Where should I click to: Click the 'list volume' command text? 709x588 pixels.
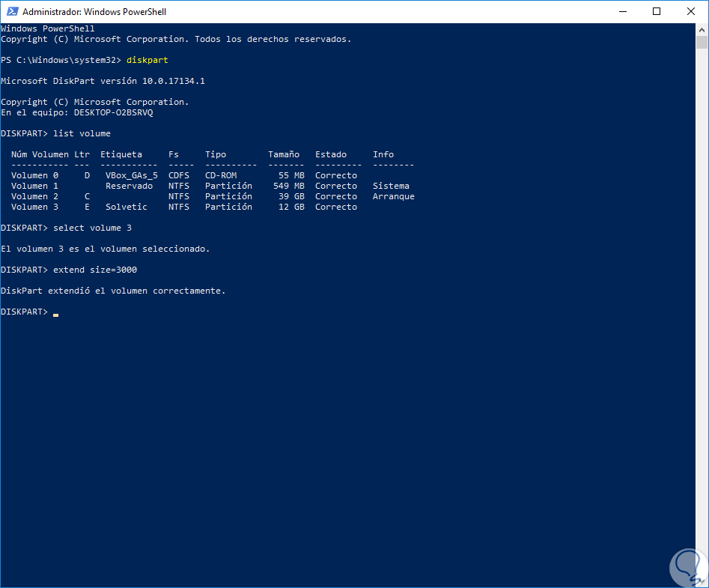[82, 133]
